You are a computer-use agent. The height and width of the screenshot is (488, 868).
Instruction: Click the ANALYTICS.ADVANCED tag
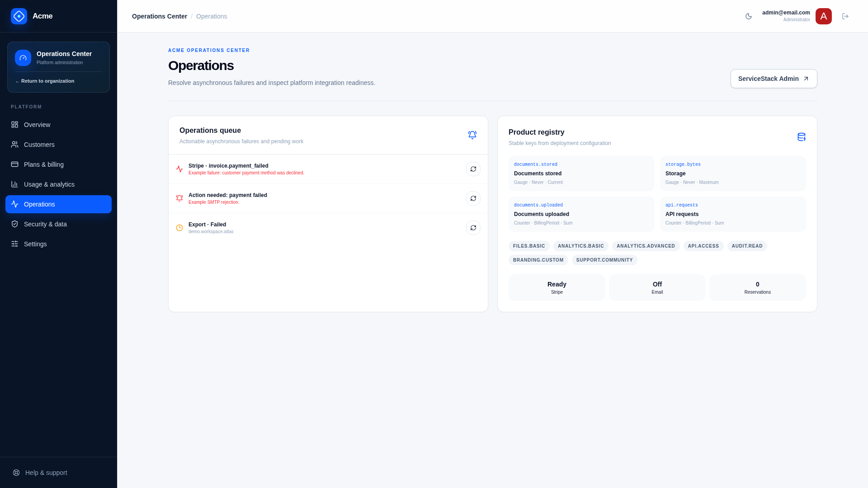[646, 246]
